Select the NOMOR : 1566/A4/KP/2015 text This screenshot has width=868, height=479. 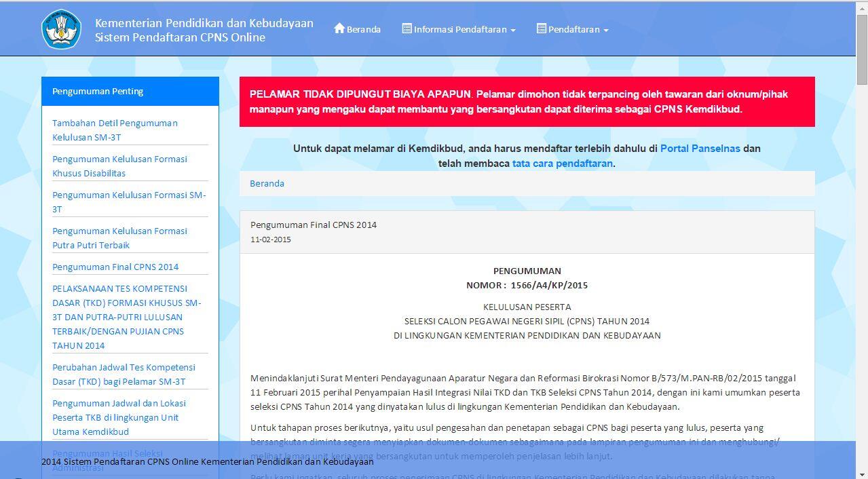click(527, 285)
